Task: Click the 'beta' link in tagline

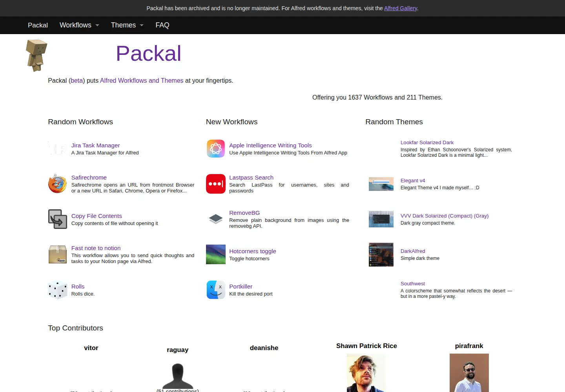Action: click(x=77, y=80)
